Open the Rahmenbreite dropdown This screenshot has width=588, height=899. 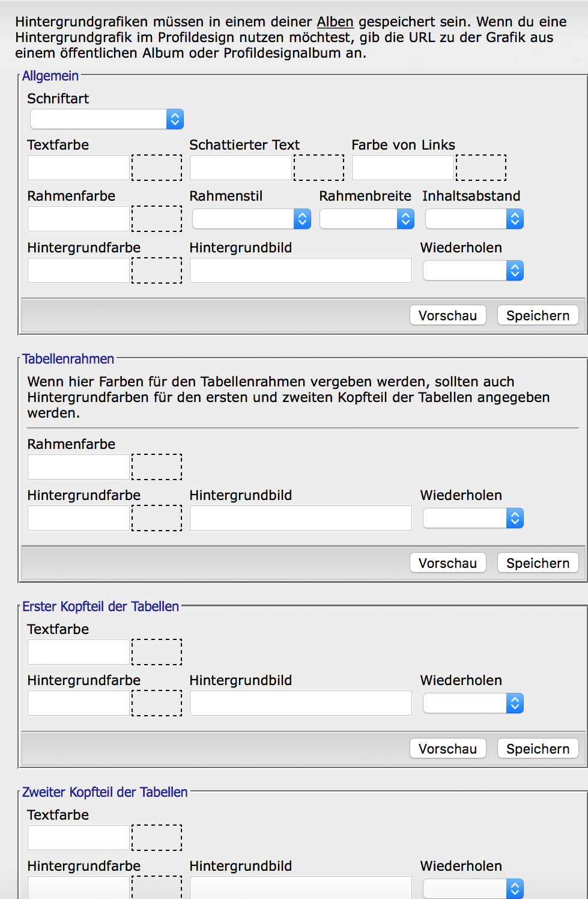pos(366,219)
